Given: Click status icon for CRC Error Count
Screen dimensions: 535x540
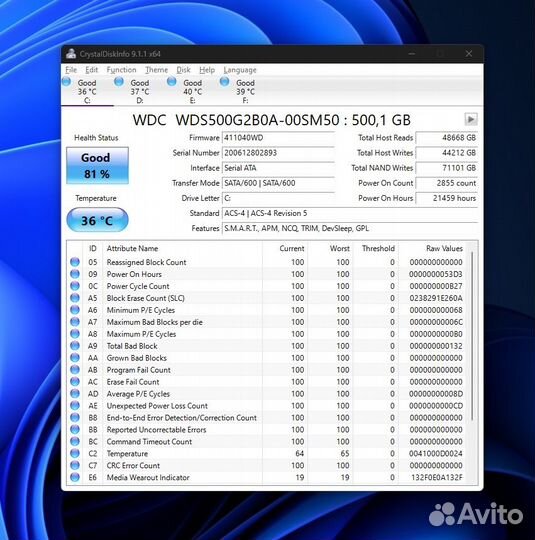Looking at the screenshot, I should pyautogui.click(x=75, y=465).
